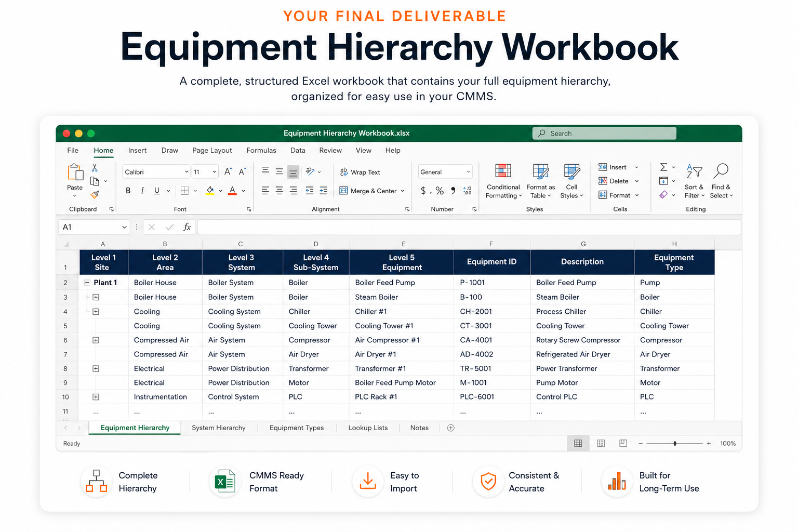Click the Orientation text angle icon
The image size is (798, 532).
point(310,171)
